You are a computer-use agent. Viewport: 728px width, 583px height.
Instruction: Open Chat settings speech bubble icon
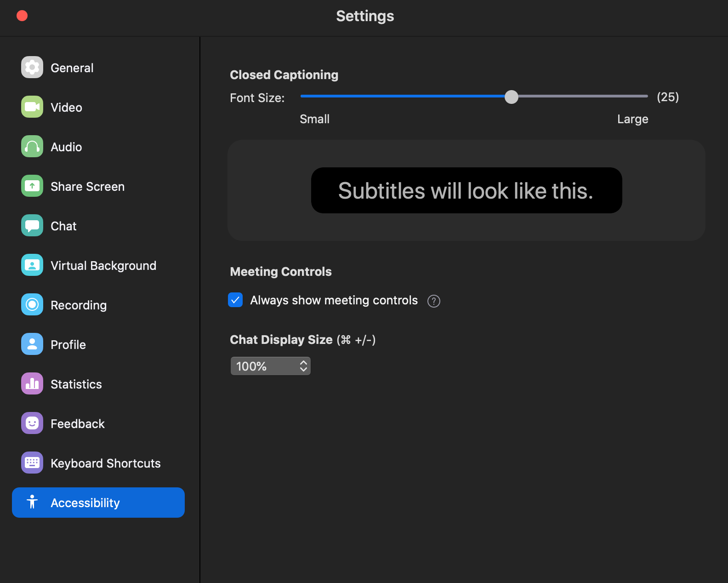coord(32,226)
